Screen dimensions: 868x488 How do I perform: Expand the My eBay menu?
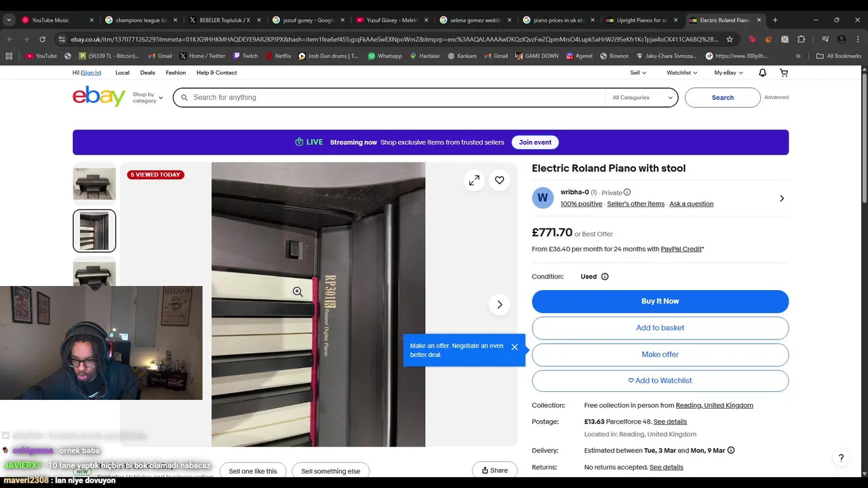pos(728,73)
